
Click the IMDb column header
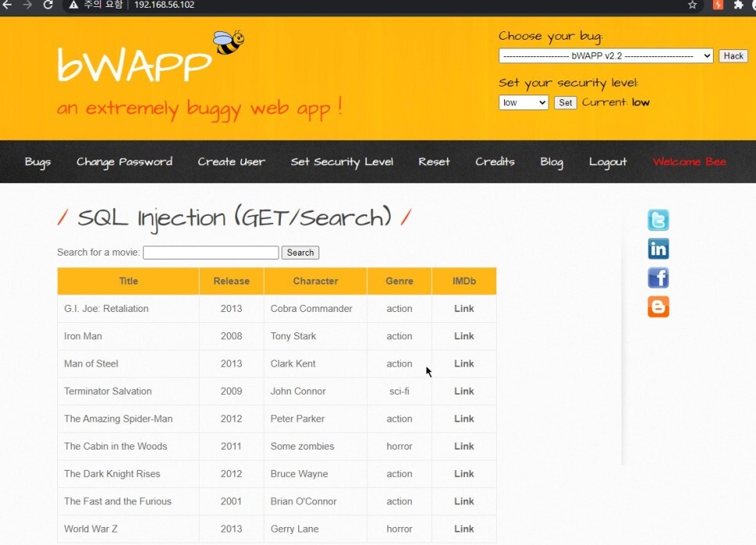(x=464, y=281)
